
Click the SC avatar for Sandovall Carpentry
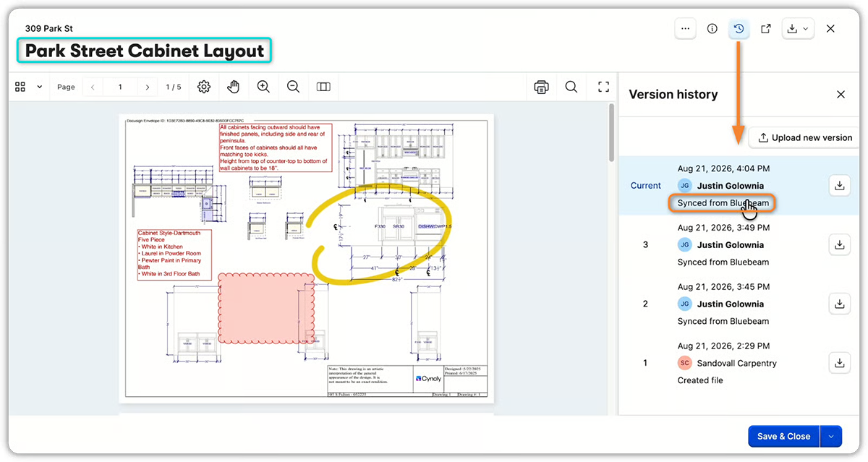tap(684, 363)
